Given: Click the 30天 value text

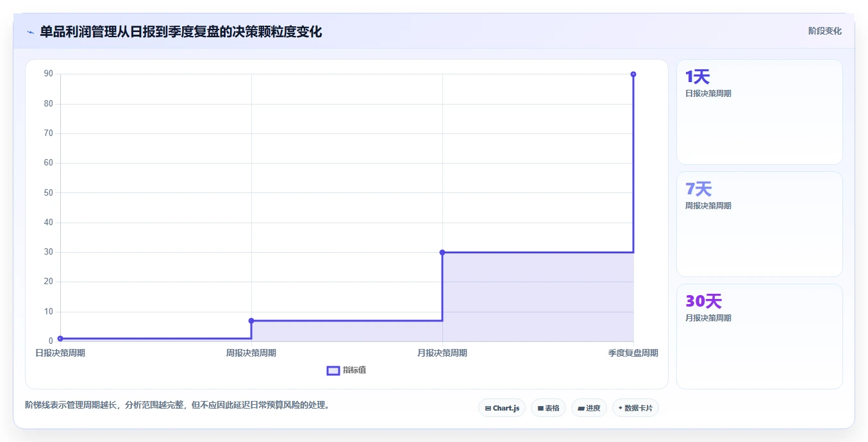Looking at the screenshot, I should 704,302.
